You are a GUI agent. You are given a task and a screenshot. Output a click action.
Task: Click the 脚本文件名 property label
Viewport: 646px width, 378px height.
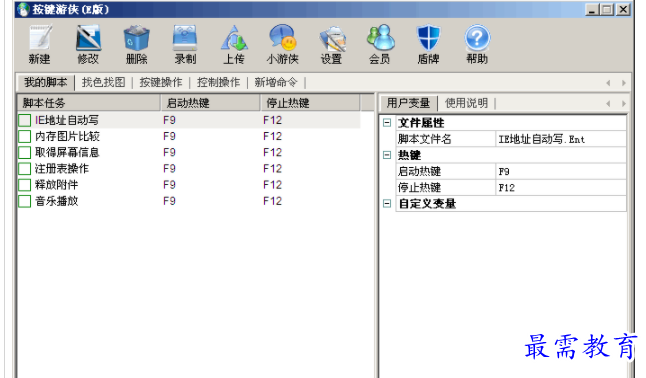425,139
